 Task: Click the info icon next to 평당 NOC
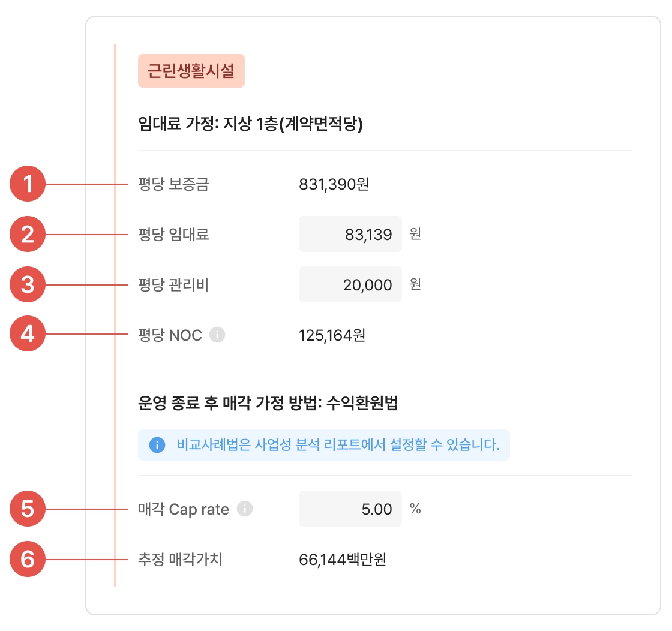[x=217, y=335]
